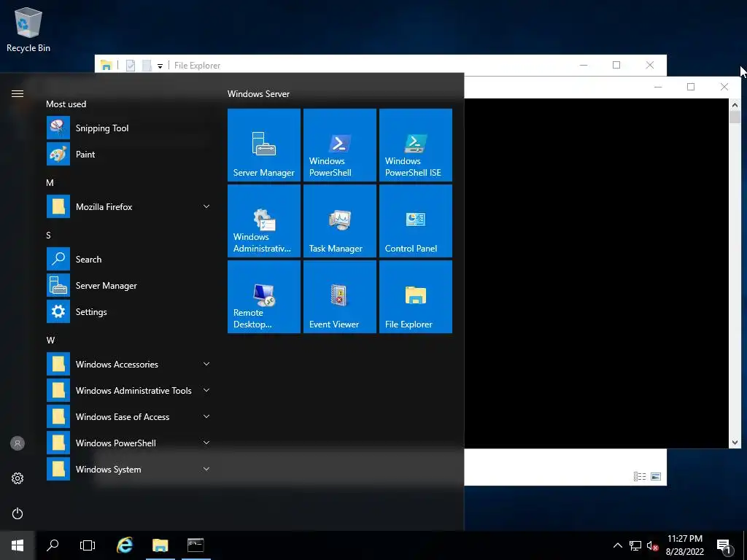Screen dimensions: 747x560
Task: Click the Properties icon in the File Explorer title bar
Action: [131, 66]
